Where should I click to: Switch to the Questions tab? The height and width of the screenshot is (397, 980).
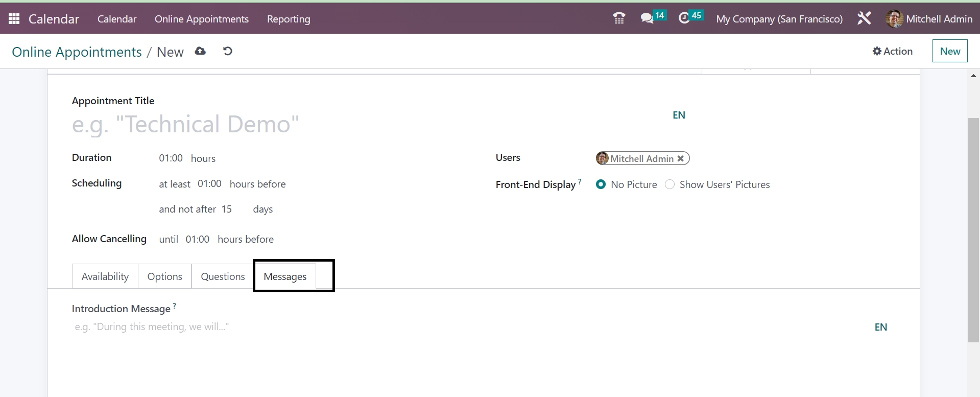click(x=223, y=276)
